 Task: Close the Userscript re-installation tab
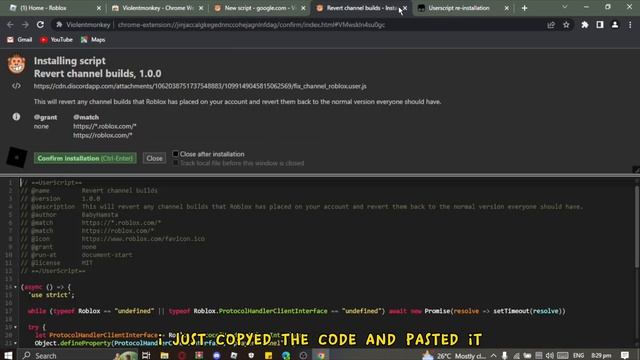(x=507, y=8)
